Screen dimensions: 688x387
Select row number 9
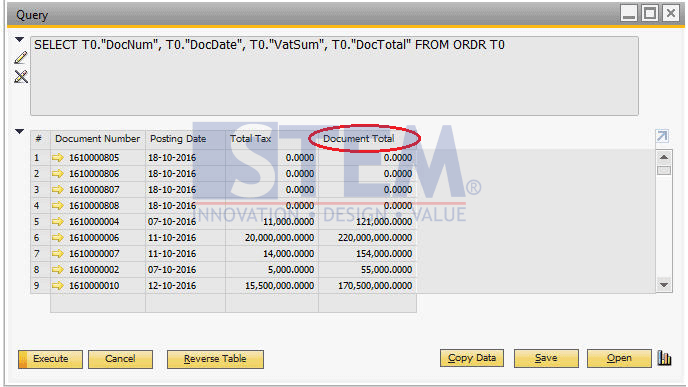coord(40,286)
